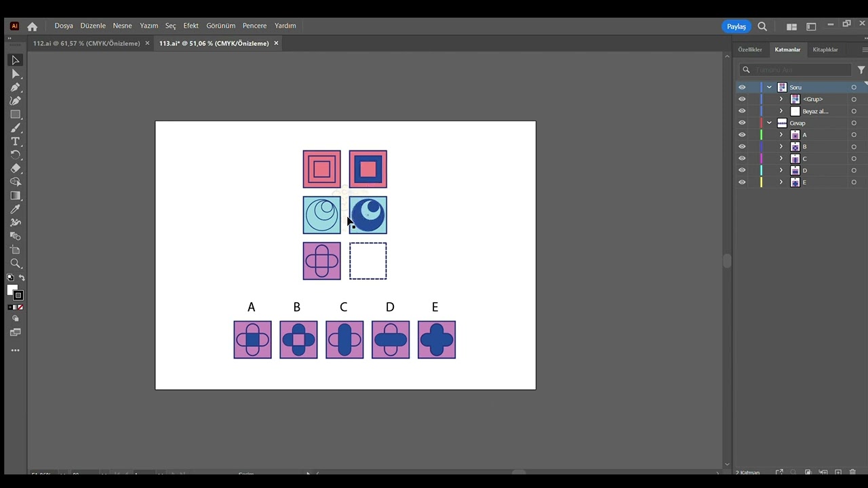
Task: Open the Layers panel menu icon
Action: pos(865,49)
